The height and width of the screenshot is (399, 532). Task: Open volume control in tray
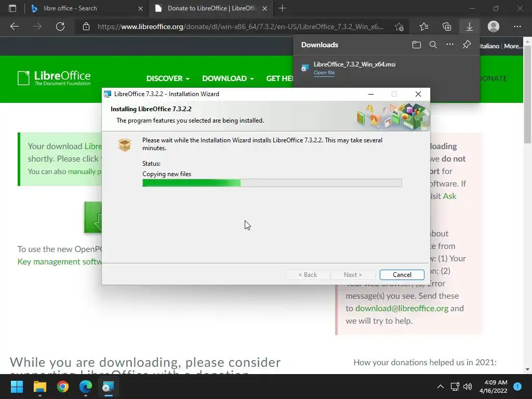pyautogui.click(x=468, y=387)
